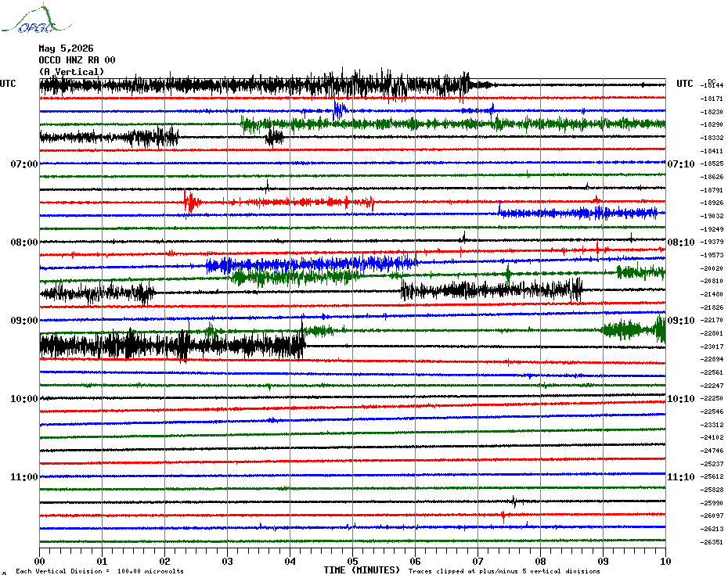This screenshot has width=728, height=582.
Task: Click the DC offset value -18144
Action: tap(712, 85)
